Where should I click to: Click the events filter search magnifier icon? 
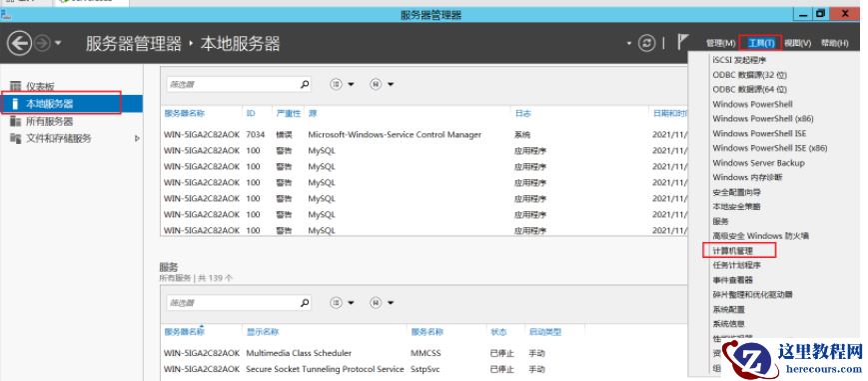305,84
